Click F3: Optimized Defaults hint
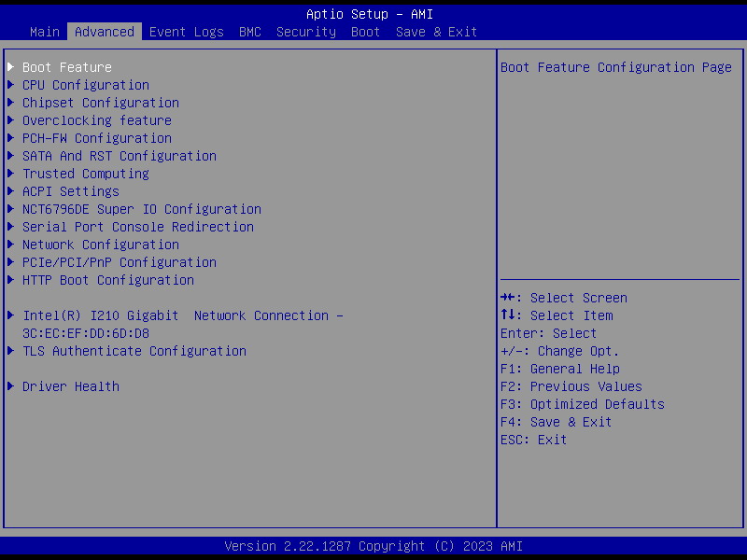 582,404
